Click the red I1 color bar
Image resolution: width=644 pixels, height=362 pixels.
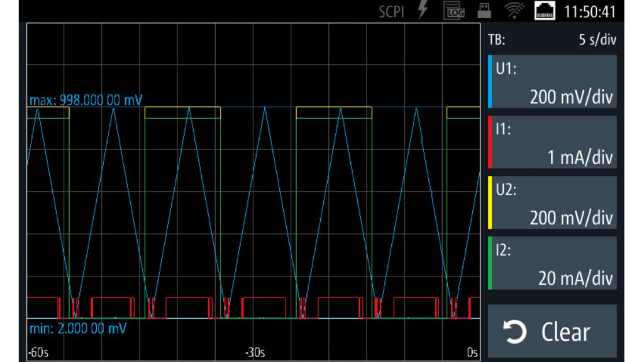pyautogui.click(x=490, y=142)
